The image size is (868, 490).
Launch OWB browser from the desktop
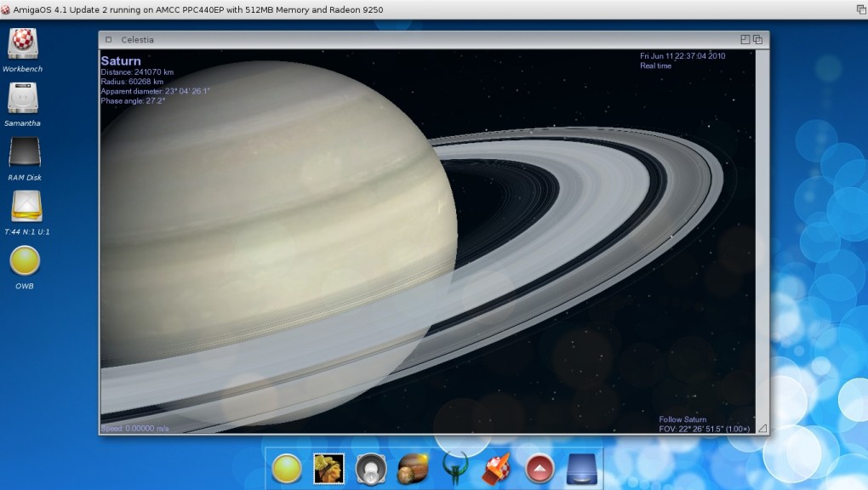pyautogui.click(x=25, y=260)
